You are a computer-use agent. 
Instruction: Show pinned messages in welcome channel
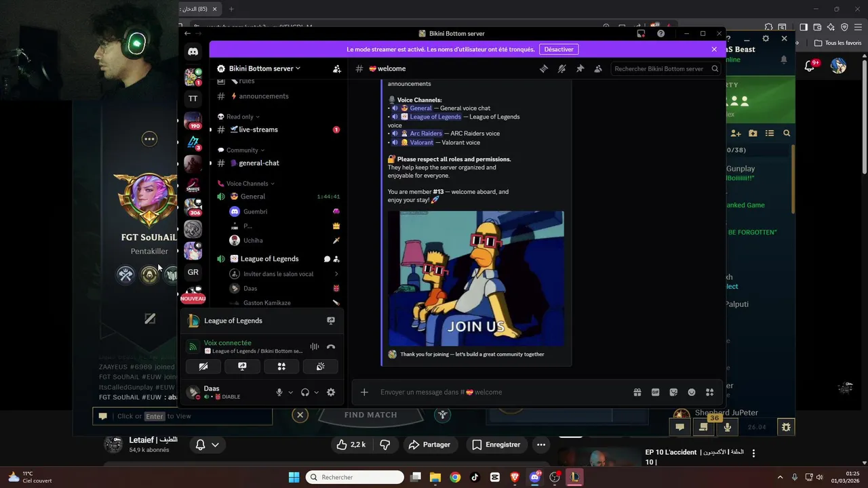tap(580, 68)
